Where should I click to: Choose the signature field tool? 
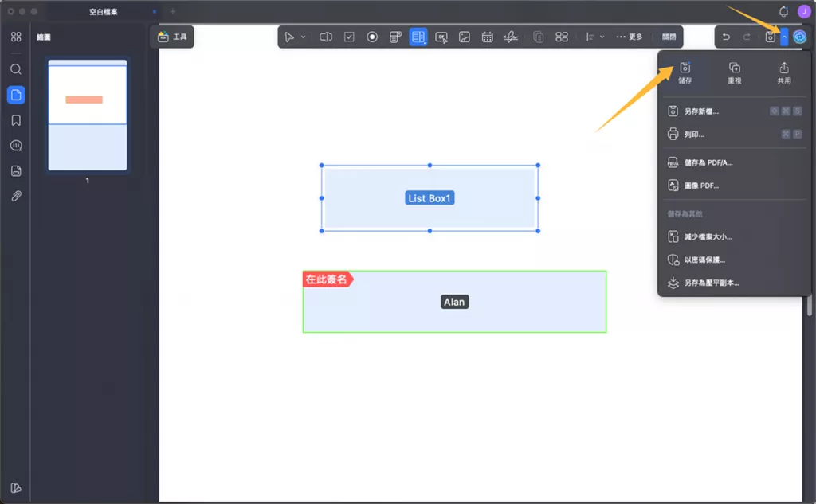pos(511,37)
